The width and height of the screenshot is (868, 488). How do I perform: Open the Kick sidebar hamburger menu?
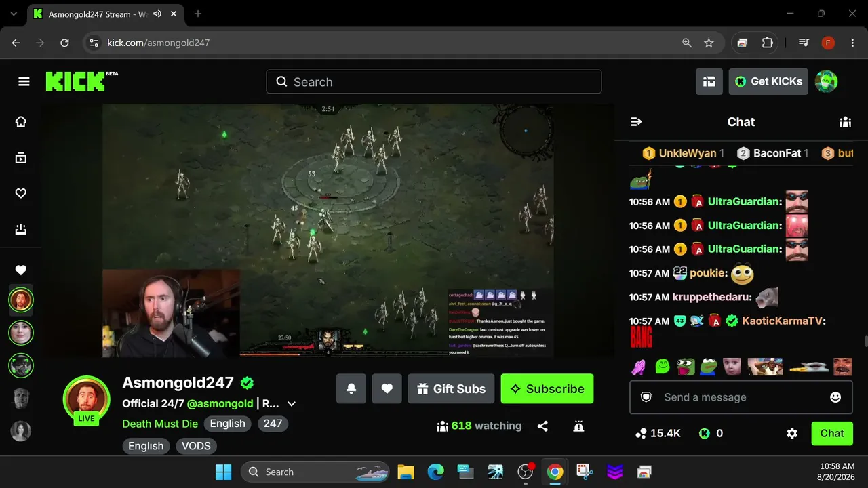[24, 82]
